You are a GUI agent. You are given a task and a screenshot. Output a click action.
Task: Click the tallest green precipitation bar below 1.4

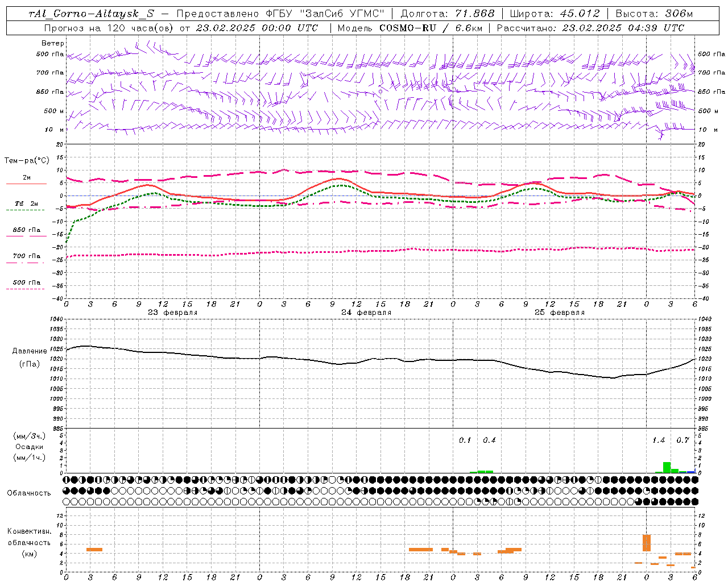pyautogui.click(x=667, y=467)
